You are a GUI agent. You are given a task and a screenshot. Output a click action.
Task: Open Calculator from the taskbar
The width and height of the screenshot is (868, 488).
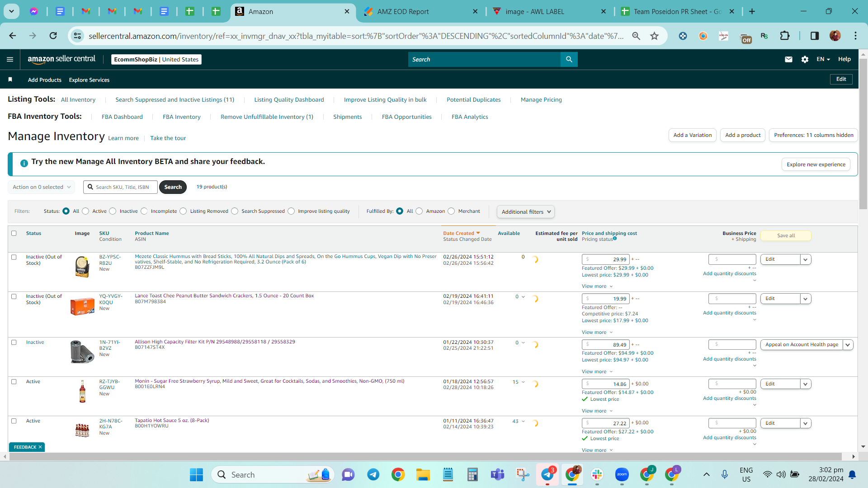pyautogui.click(x=472, y=474)
